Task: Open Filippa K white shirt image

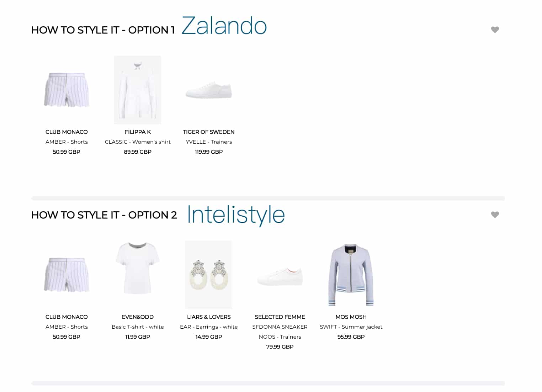Action: 138,90
